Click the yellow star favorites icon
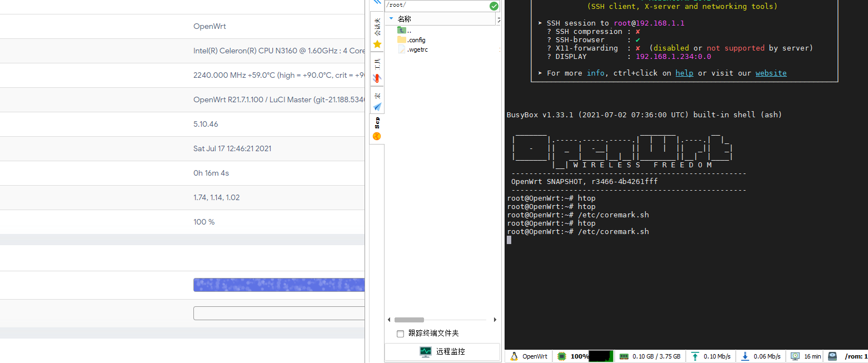The width and height of the screenshot is (868, 363). click(377, 43)
